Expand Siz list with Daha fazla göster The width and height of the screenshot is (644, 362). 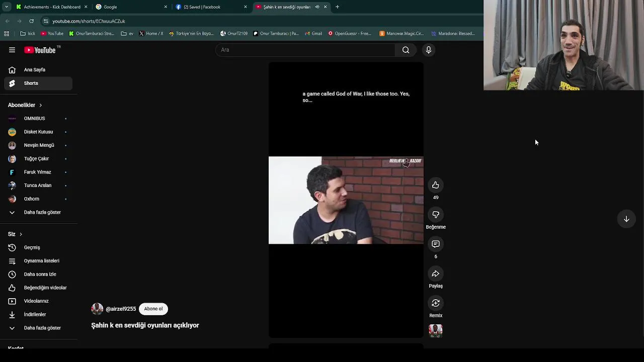(x=38, y=328)
